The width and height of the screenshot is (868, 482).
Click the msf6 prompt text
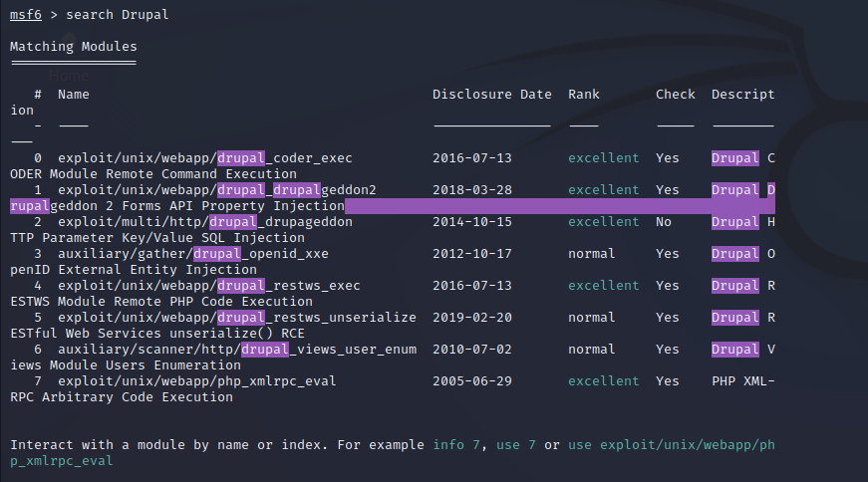click(26, 14)
